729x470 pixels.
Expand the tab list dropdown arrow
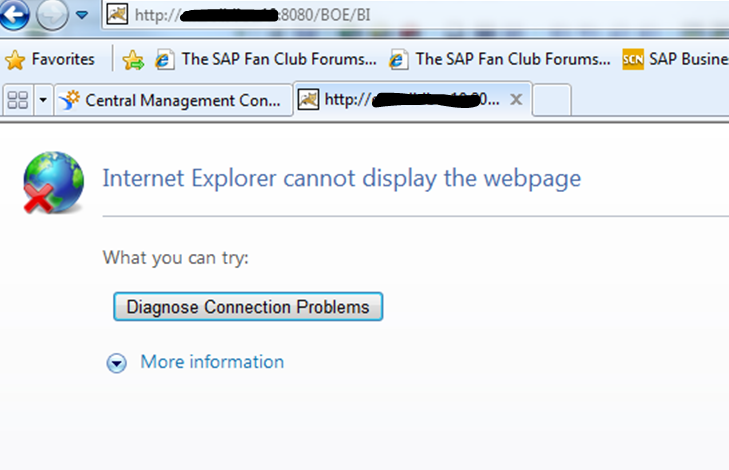coord(43,100)
